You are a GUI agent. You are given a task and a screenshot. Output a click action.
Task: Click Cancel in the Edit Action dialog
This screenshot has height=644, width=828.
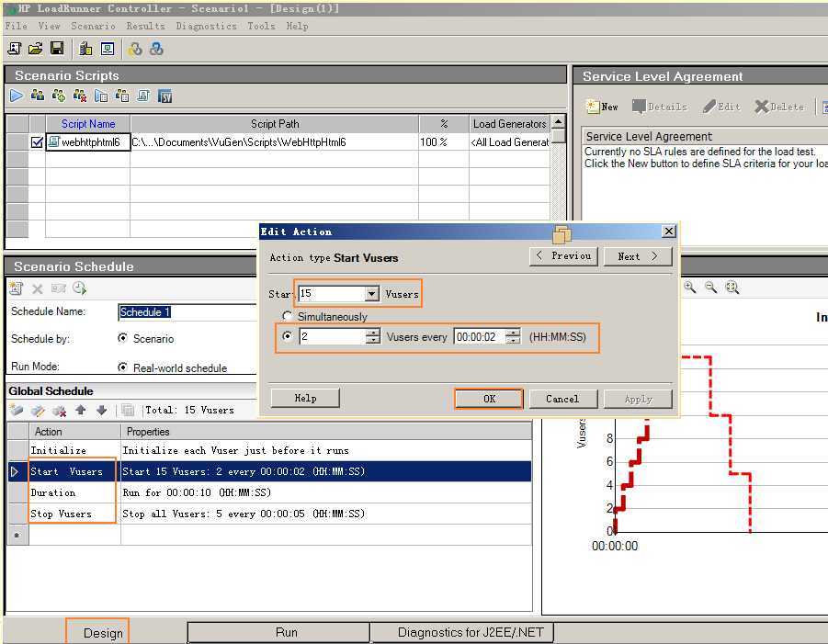563,399
